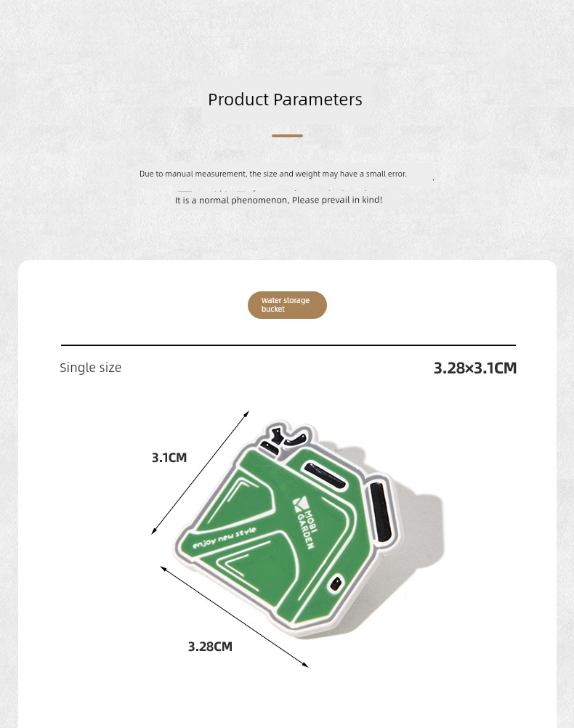574x728 pixels.
Task: Click the black side handle of pin
Action: (380, 511)
